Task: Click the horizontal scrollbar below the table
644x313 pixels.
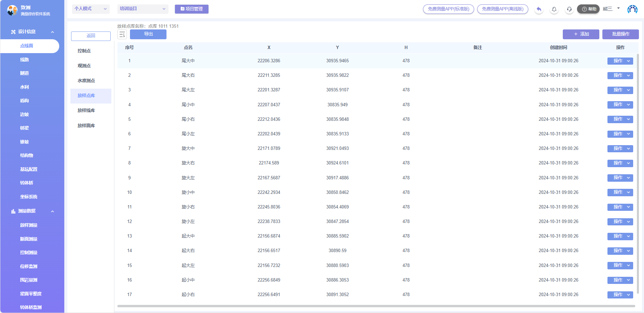Action: (x=376, y=306)
